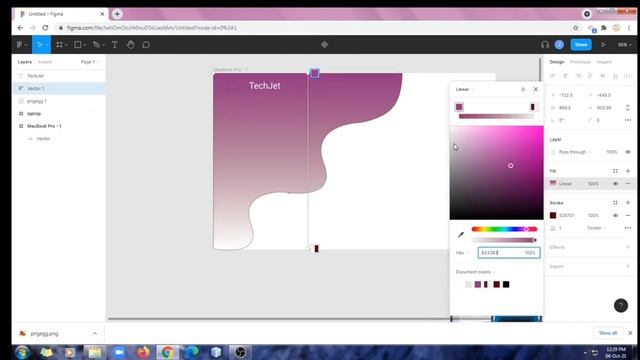Click the constrain proportions lock icon
Image resolution: width=640 pixels, height=360 pixels.
[x=628, y=108]
